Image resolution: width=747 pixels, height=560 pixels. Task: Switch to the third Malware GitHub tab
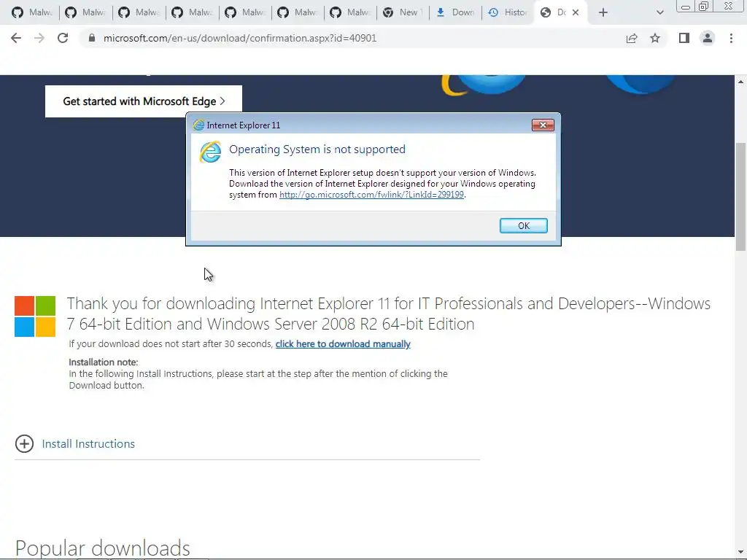pos(138,12)
